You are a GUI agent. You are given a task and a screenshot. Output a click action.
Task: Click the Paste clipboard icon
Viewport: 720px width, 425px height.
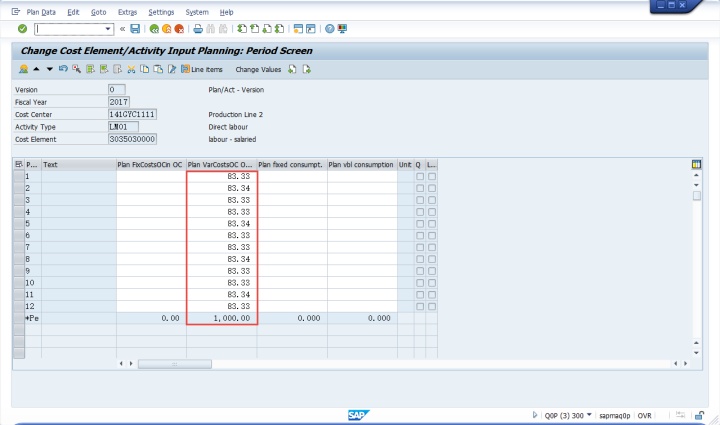coord(158,69)
